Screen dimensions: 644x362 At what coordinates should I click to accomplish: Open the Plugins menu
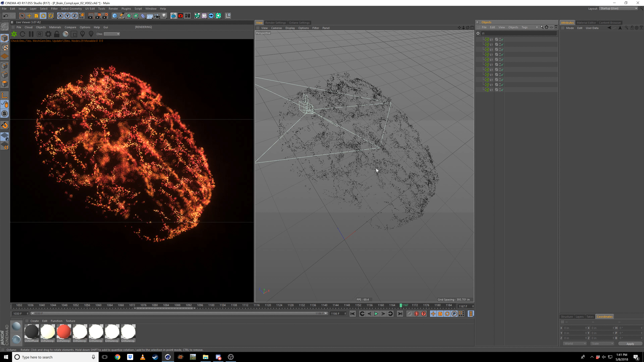tap(126, 9)
